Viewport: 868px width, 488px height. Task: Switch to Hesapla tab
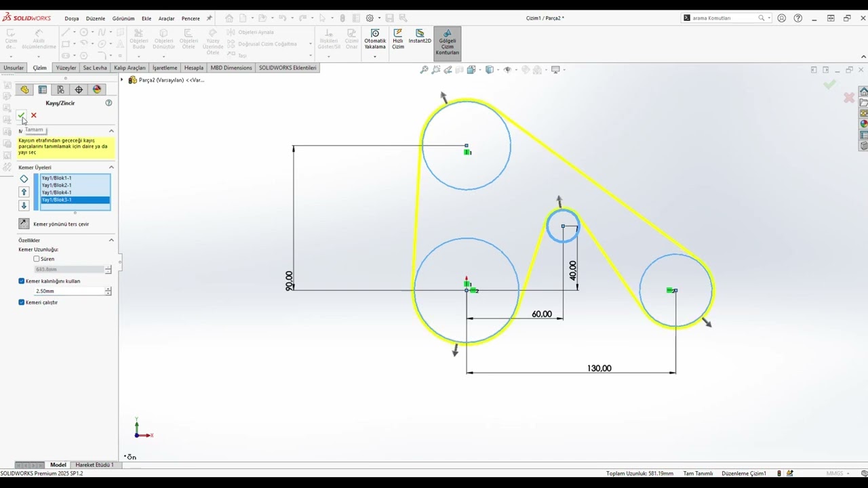(194, 68)
